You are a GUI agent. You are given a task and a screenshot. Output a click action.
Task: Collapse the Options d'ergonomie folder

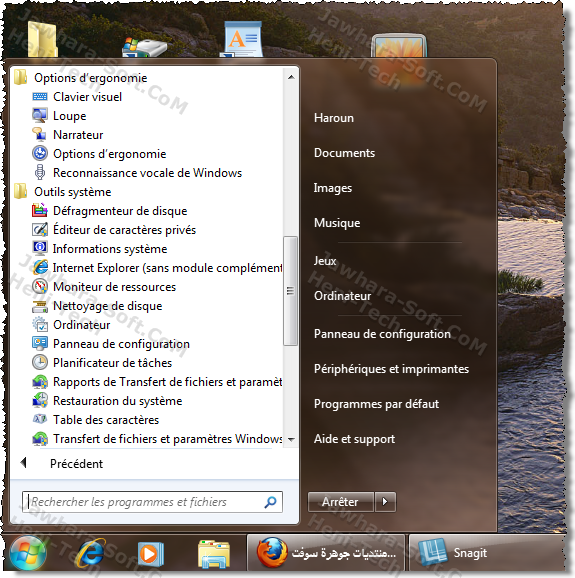90,78
